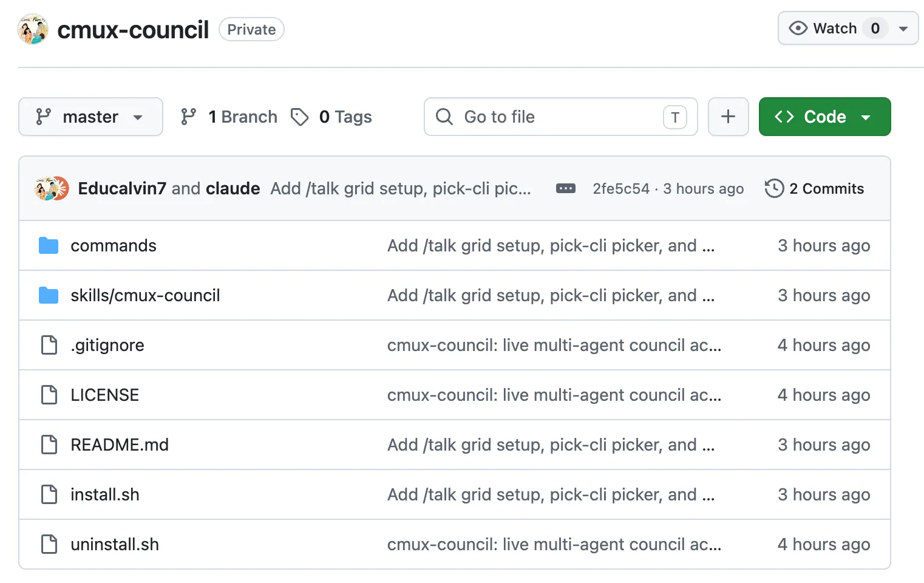The height and width of the screenshot is (583, 924).
Task: Open the commit message on the .gitignore row
Action: [554, 345]
